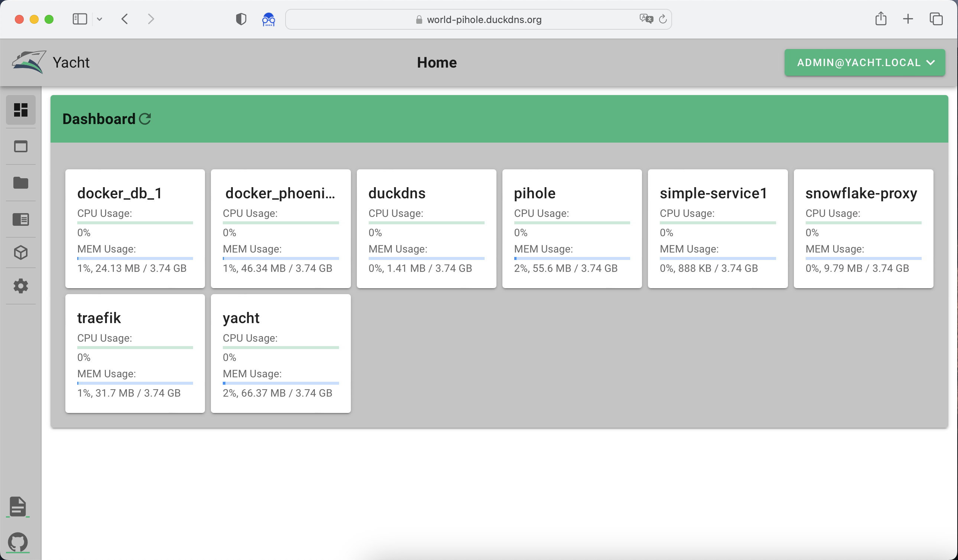Open the GitHub link icon
Viewport: 958px width, 560px height.
17,542
